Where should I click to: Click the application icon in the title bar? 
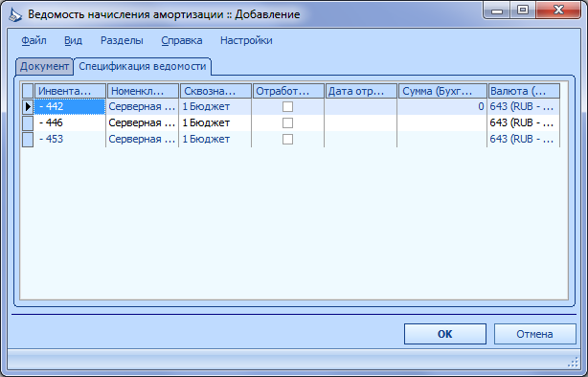[x=15, y=15]
